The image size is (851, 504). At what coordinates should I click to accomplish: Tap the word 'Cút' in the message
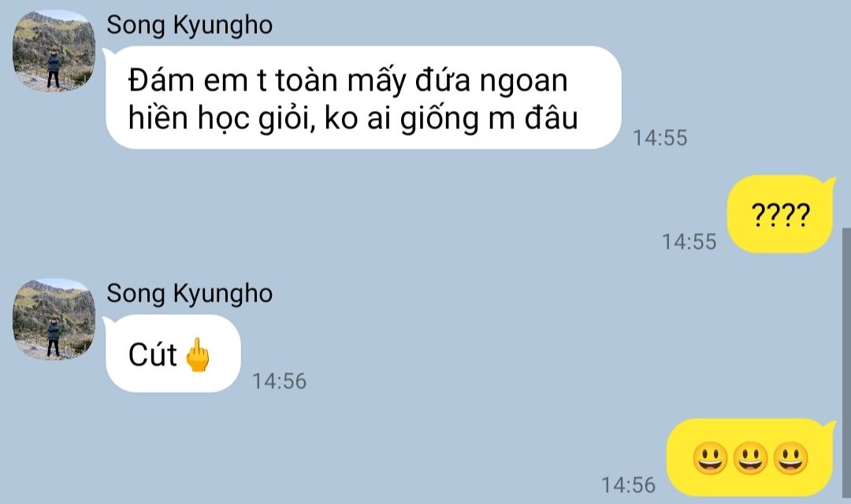(x=153, y=355)
